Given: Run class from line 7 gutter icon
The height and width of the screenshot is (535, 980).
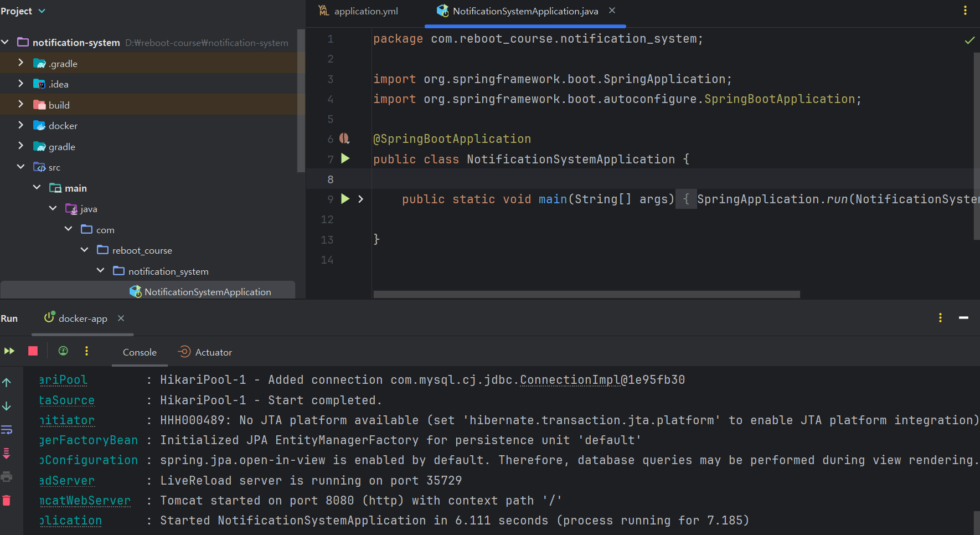Looking at the screenshot, I should tap(345, 159).
